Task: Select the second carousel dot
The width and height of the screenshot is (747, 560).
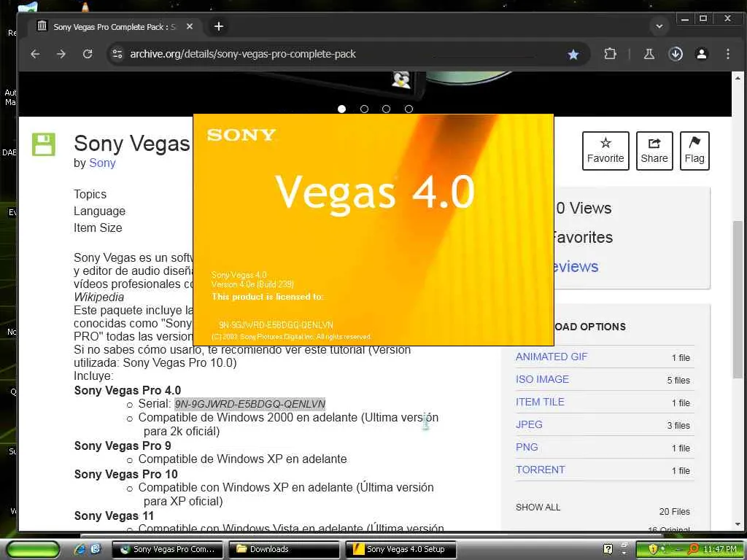Action: click(364, 109)
